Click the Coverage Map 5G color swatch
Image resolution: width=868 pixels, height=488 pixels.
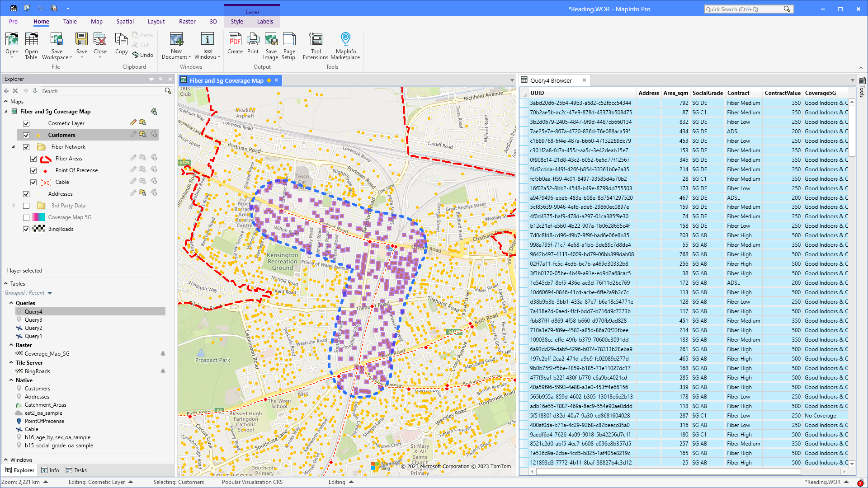pos(38,217)
